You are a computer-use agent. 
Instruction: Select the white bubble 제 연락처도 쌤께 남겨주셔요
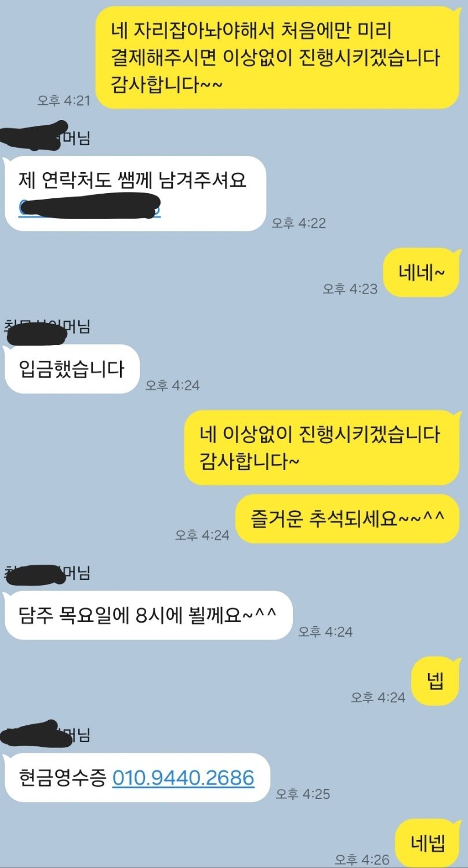pyautogui.click(x=135, y=194)
